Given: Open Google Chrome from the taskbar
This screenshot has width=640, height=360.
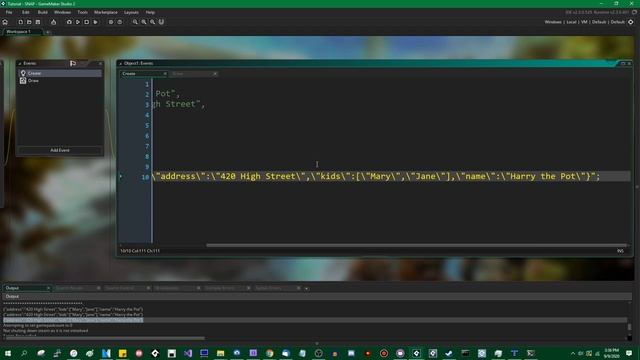Looking at the screenshot, I should click(269, 353).
